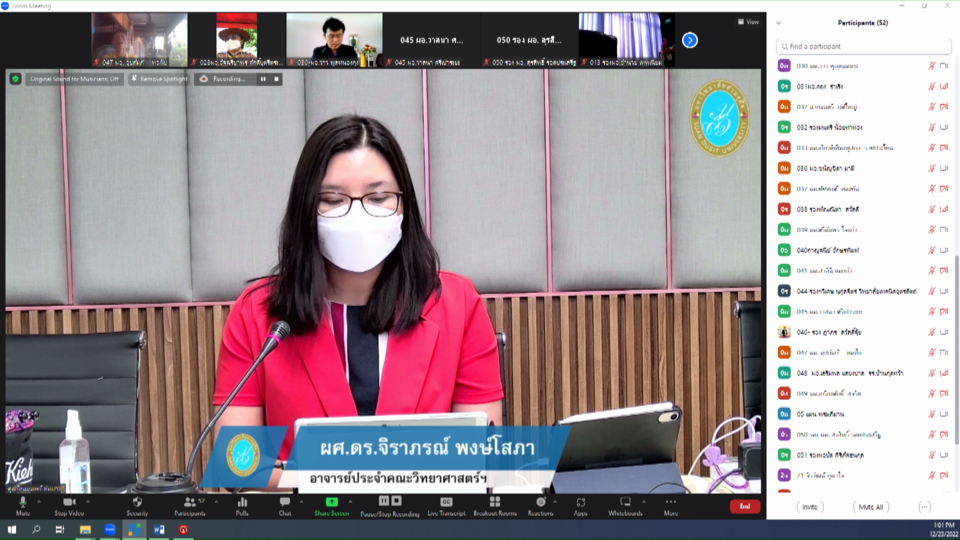This screenshot has width=960, height=540.
Task: Click Remove Spotlight button
Action: [x=159, y=79]
